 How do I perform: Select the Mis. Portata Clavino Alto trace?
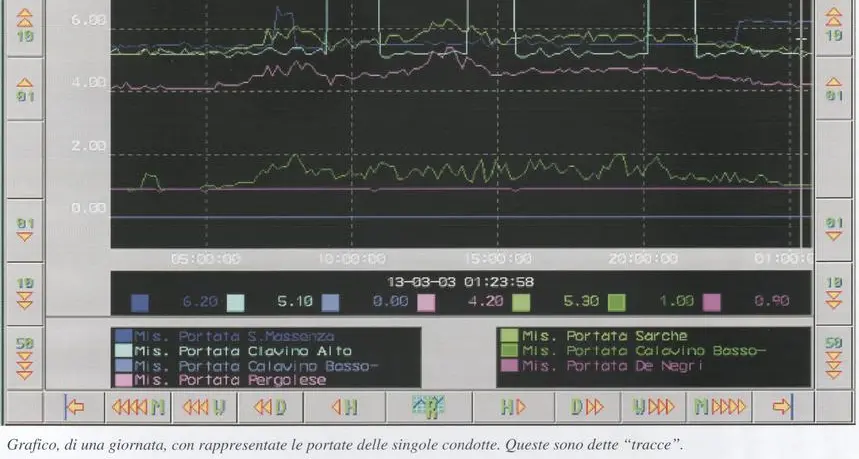(234, 351)
